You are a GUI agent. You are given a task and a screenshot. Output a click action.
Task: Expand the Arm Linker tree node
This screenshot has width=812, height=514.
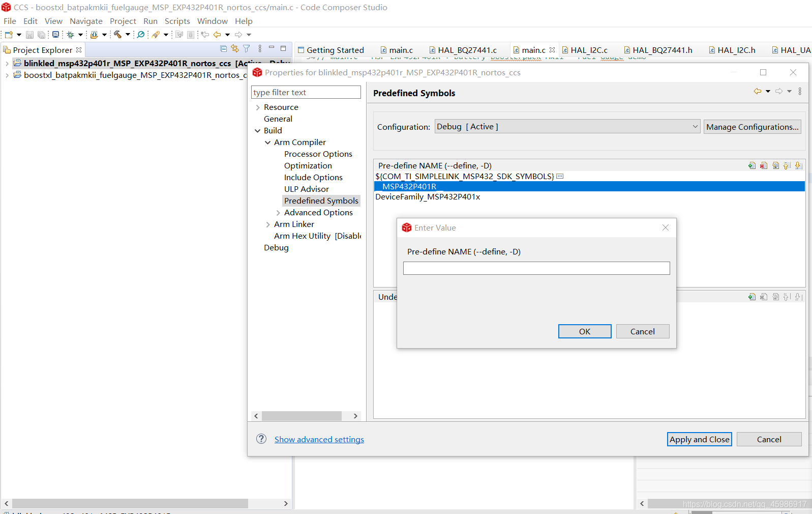tap(268, 224)
